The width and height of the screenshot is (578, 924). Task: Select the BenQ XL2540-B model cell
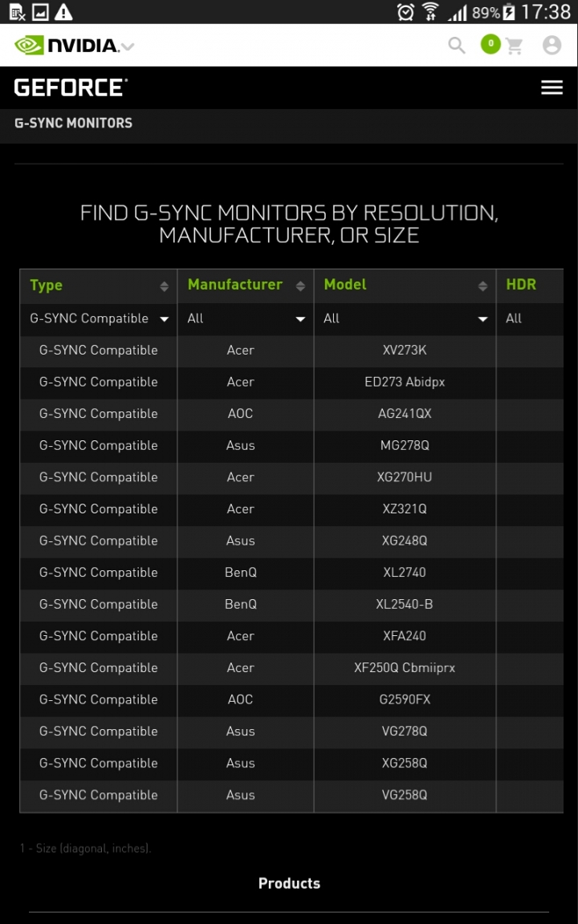pos(405,604)
